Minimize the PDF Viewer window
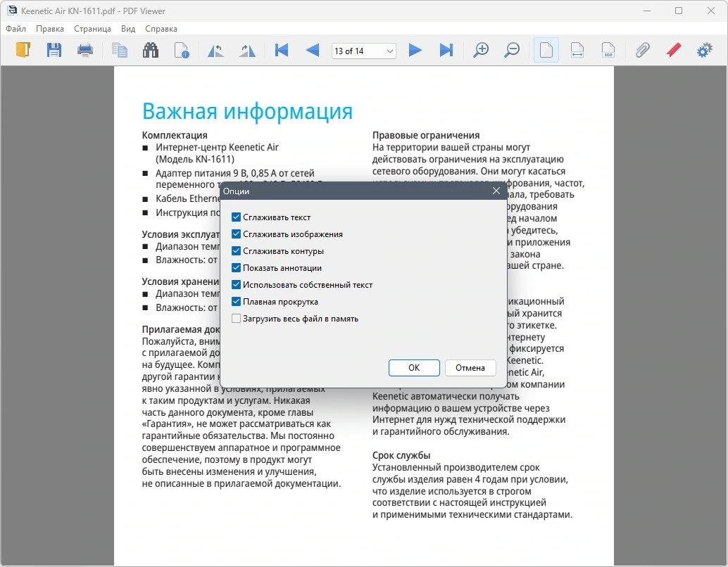Image resolution: width=728 pixels, height=567 pixels. tap(647, 11)
